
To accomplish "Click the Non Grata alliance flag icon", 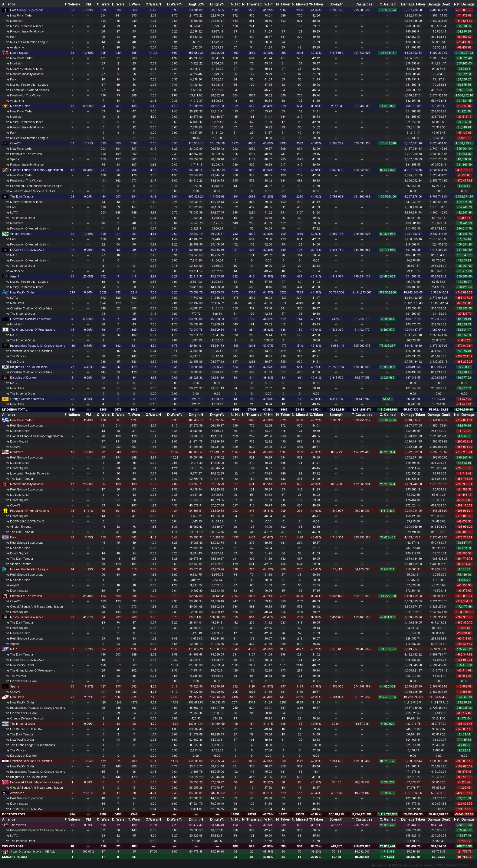I will 5,697.
